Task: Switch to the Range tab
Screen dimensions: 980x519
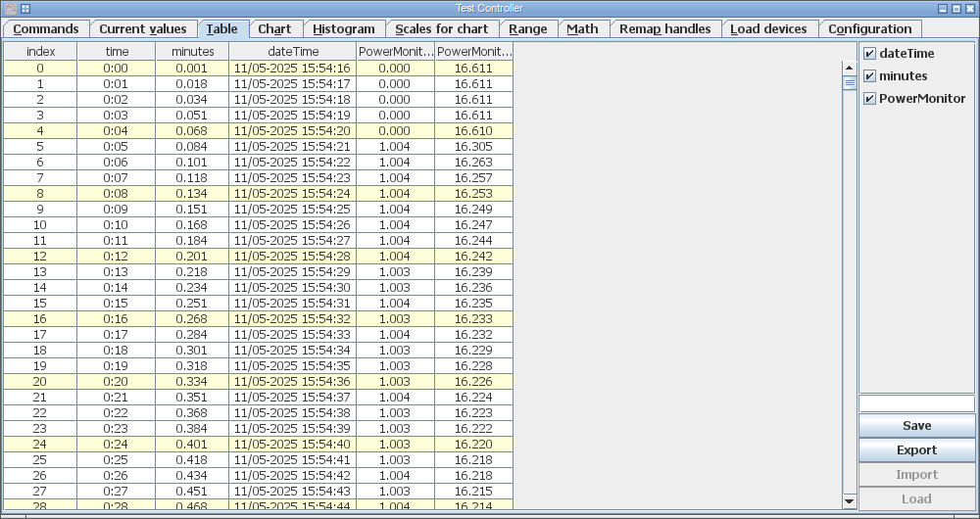Action: (x=528, y=29)
